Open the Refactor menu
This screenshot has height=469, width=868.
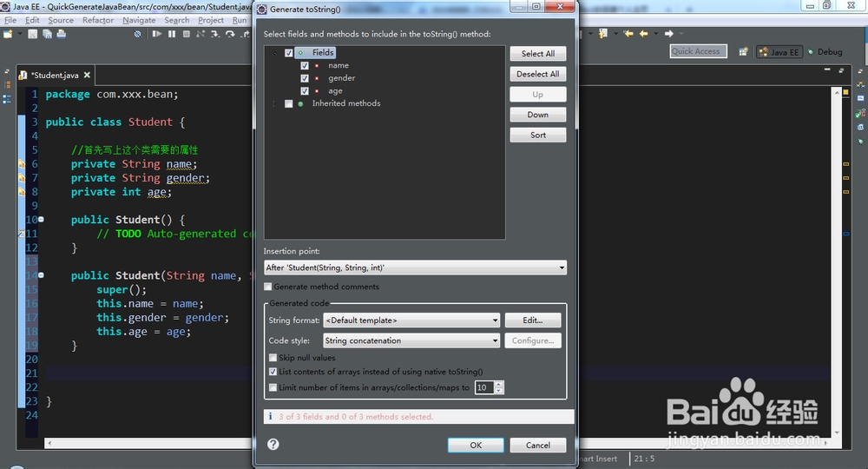[x=98, y=20]
